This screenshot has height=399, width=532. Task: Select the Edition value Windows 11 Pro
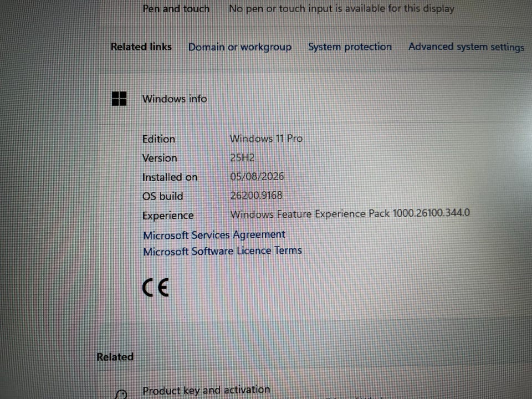[x=266, y=139]
